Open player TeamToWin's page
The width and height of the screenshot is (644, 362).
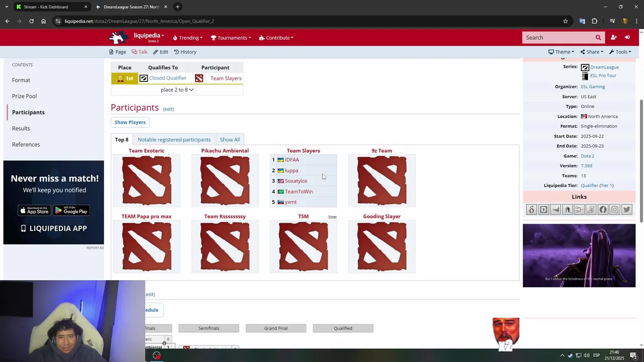coord(299,192)
